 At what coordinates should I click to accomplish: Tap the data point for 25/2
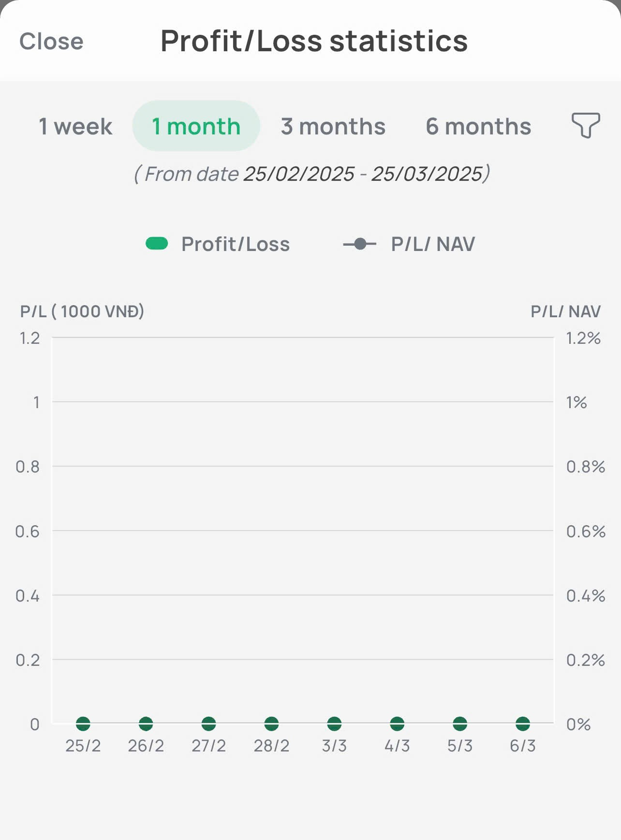(83, 724)
